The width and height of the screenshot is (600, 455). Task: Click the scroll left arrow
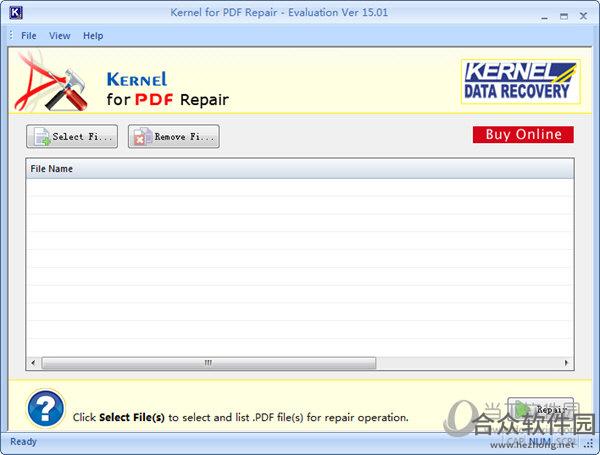click(x=33, y=362)
